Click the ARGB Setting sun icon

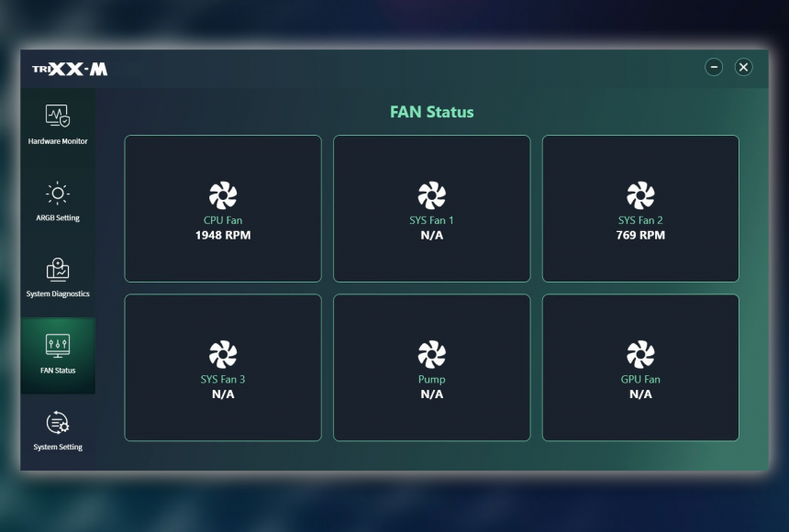58,194
